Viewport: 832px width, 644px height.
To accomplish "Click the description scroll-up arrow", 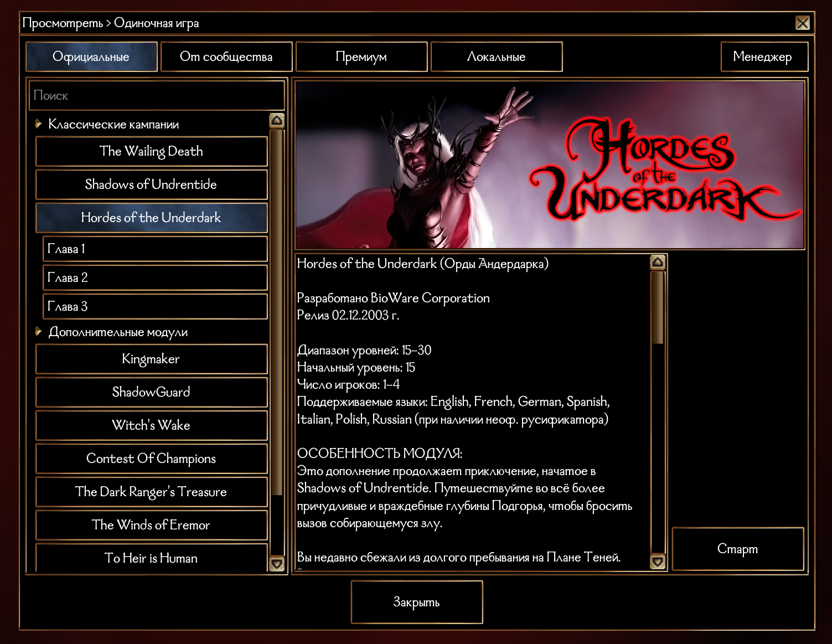I will (658, 262).
